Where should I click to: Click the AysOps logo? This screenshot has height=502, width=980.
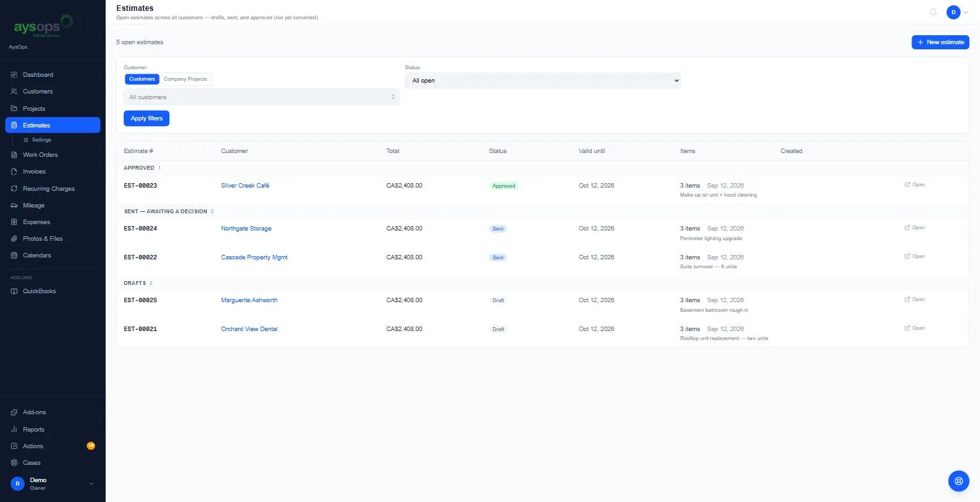[x=44, y=26]
